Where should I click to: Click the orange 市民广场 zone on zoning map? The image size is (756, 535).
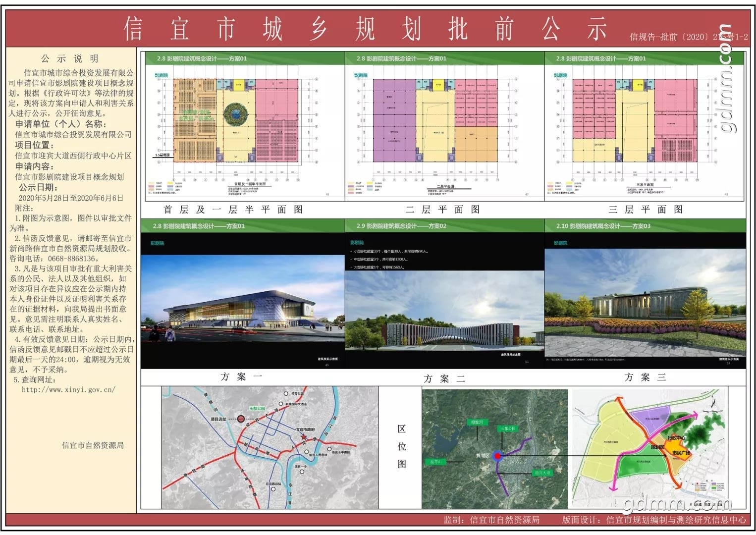coord(679,453)
